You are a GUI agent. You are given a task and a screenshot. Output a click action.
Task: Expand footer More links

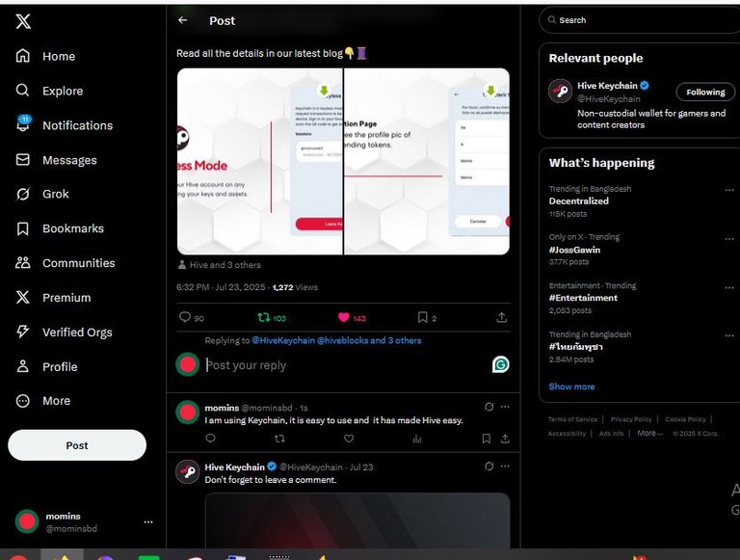pos(649,433)
